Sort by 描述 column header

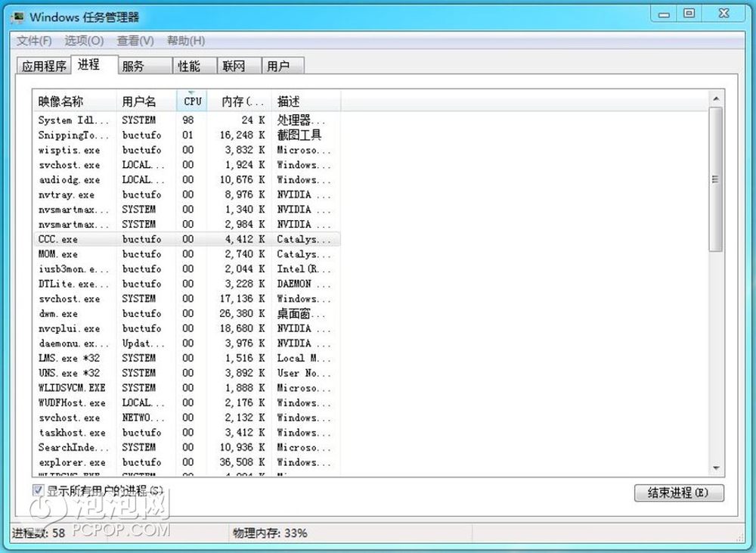point(306,101)
